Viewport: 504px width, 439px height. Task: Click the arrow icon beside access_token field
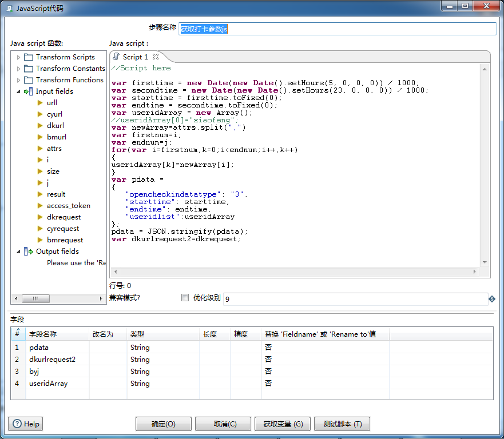point(40,206)
